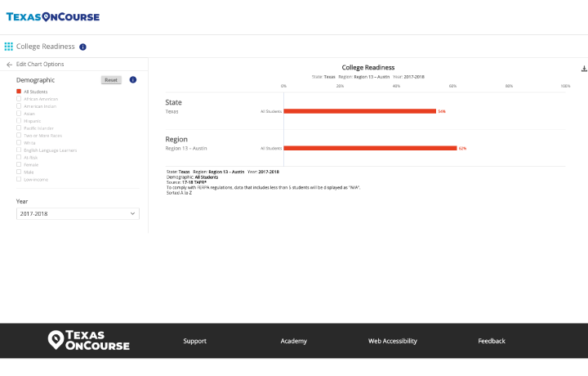Image resolution: width=588 pixels, height=376 pixels.
Task: Tick the Female demographic checkbox
Action: pos(19,164)
